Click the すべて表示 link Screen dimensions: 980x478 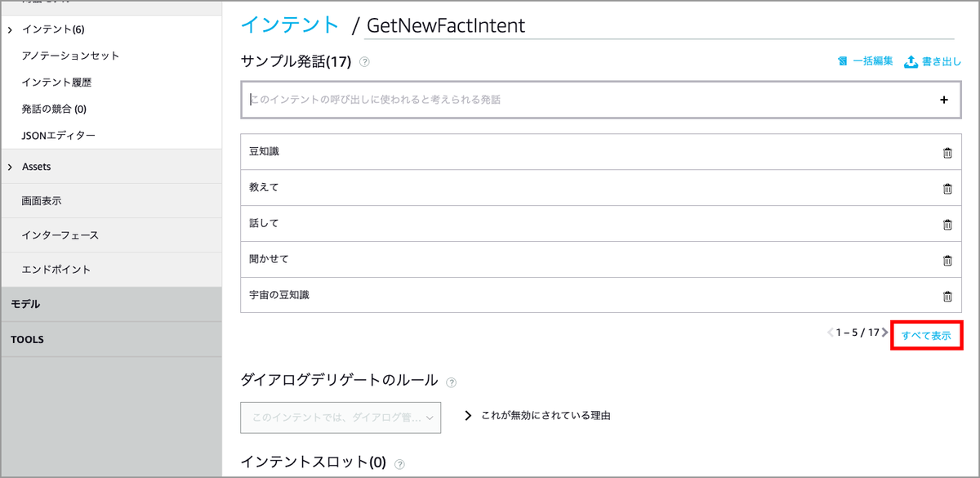pyautogui.click(x=926, y=333)
